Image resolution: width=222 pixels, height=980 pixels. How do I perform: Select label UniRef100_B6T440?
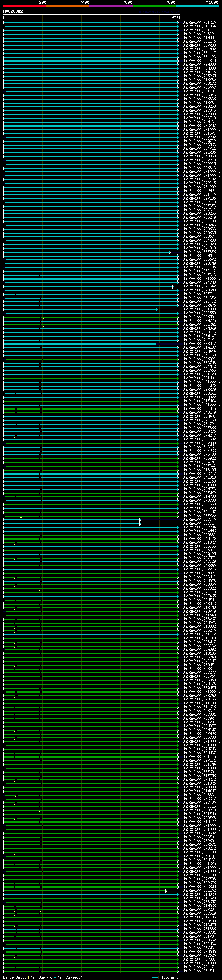(x=199, y=194)
